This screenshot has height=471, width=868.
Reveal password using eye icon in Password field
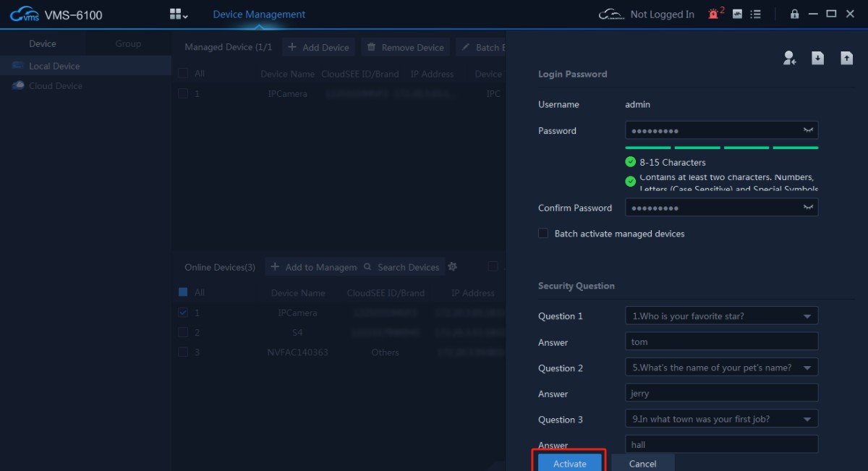(x=808, y=130)
